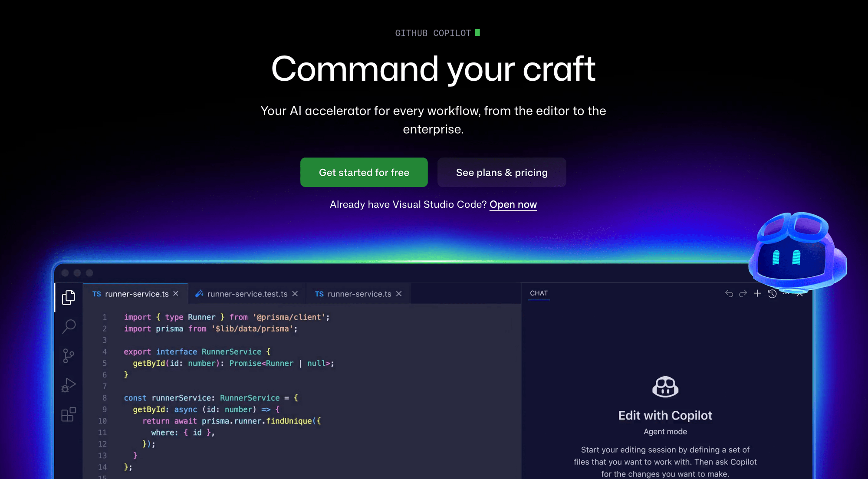Screen dimensions: 868x479
Task: Start a new chat with the plus icon
Action: point(757,293)
